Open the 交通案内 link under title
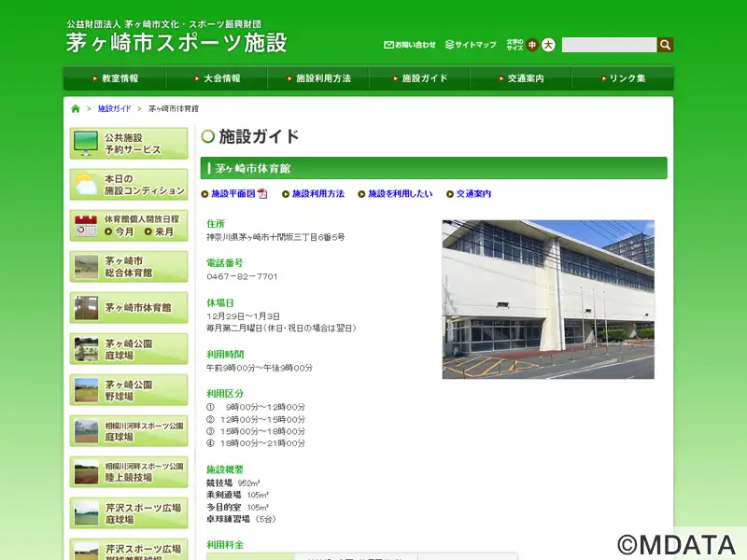This screenshot has width=747, height=560. coord(473,194)
